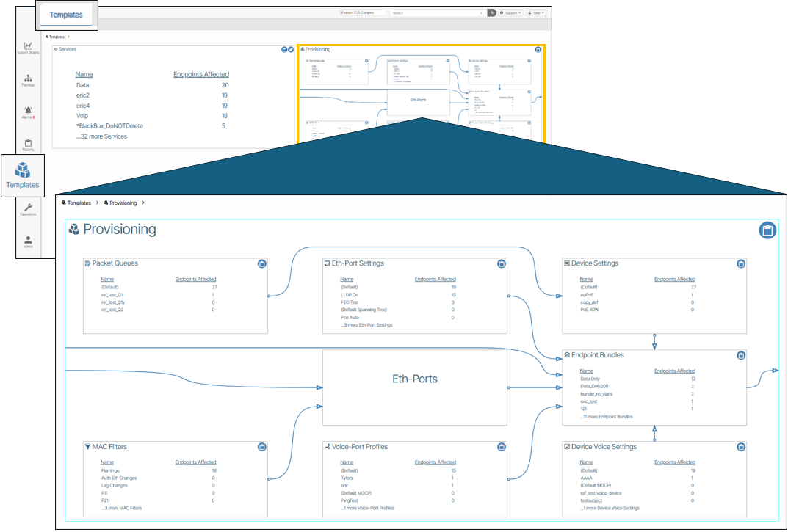Open Operations wrench icon in sidebar
The height and width of the screenshot is (532, 788).
(x=28, y=209)
